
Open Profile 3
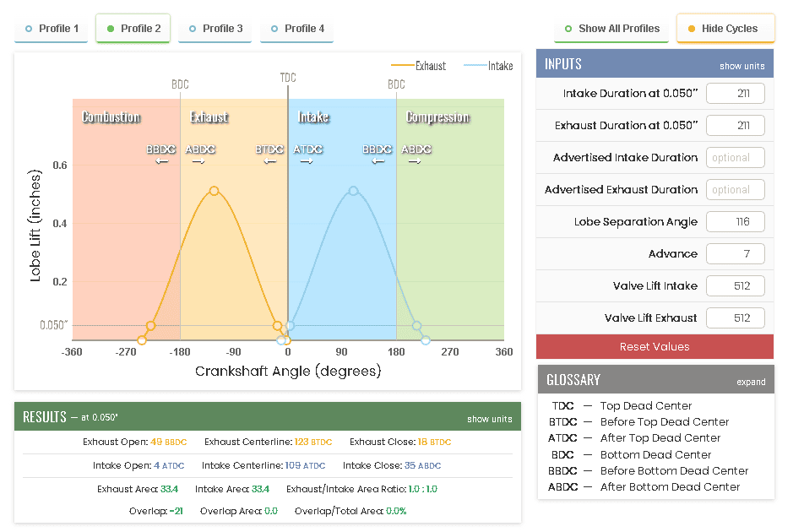(215, 29)
